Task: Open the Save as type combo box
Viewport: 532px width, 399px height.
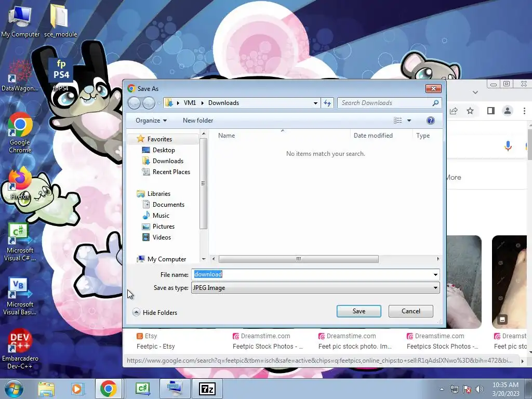Action: pyautogui.click(x=315, y=288)
